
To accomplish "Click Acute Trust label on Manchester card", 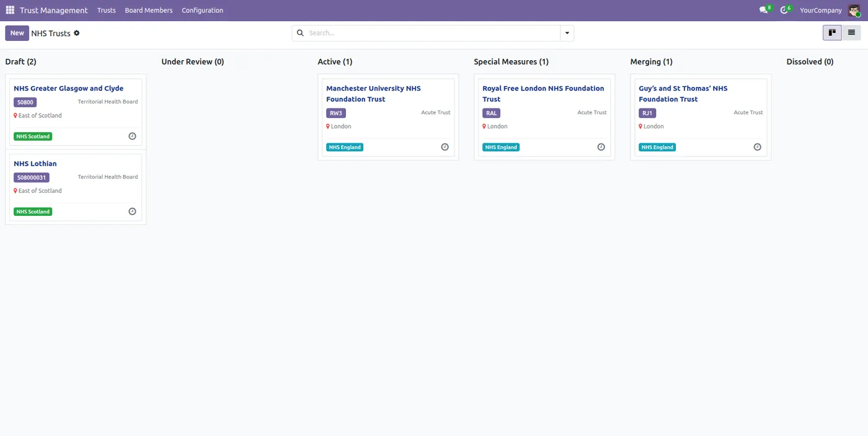I will [x=436, y=112].
